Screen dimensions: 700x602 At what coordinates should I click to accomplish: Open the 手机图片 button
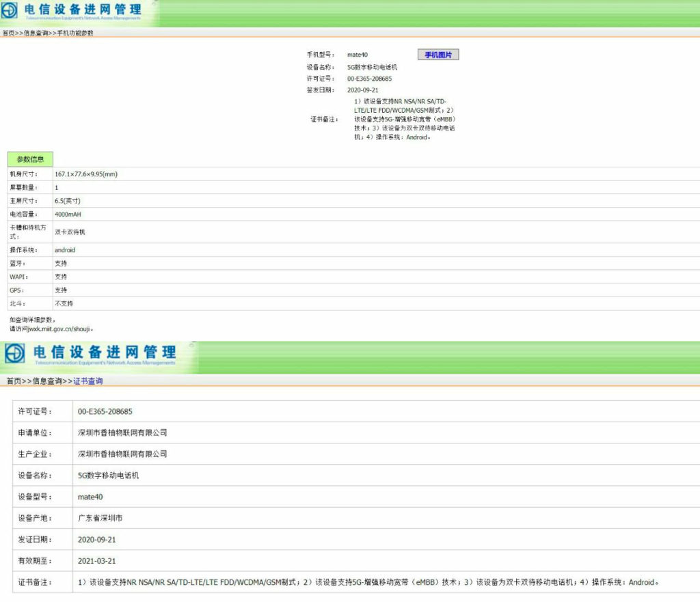[x=438, y=55]
